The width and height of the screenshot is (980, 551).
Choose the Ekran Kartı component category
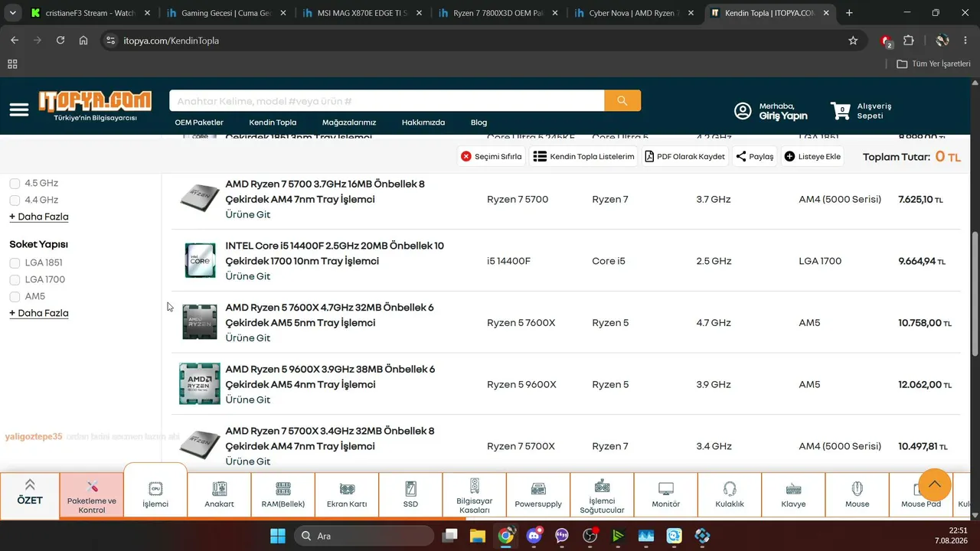pyautogui.click(x=347, y=495)
